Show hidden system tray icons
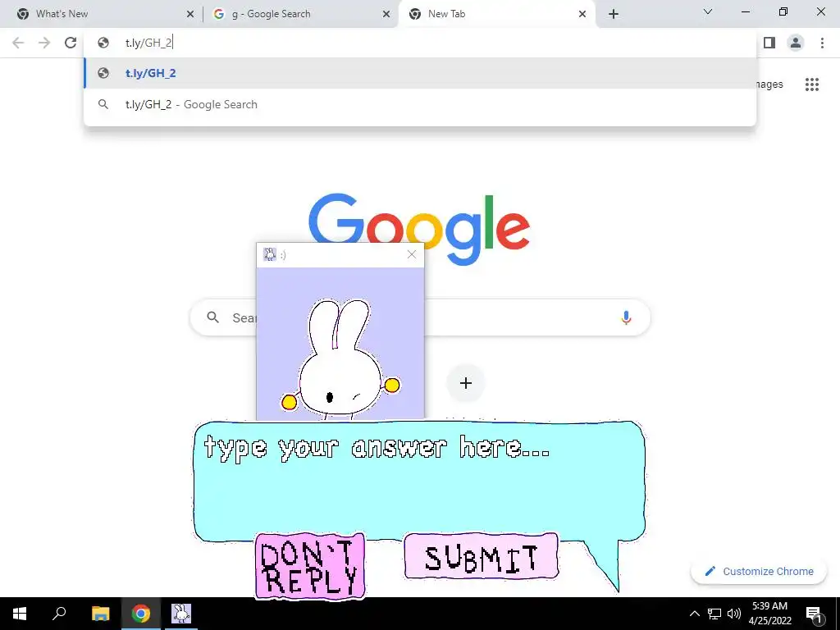The image size is (840, 630). 694,614
